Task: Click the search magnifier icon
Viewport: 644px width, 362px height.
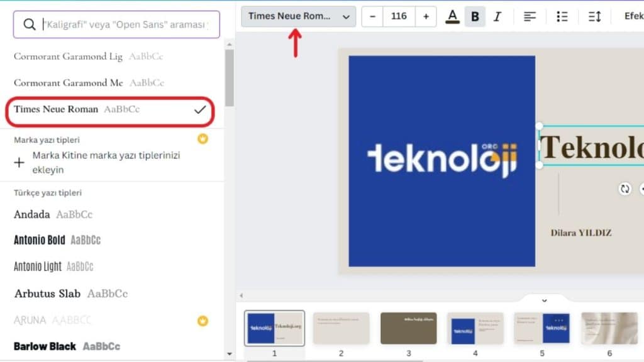Action: pos(29,25)
